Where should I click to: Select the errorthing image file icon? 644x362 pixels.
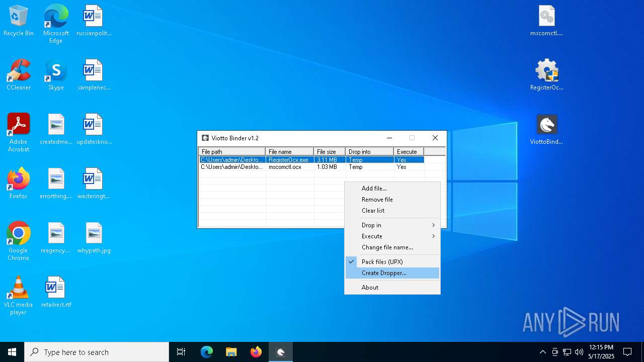click(56, 184)
